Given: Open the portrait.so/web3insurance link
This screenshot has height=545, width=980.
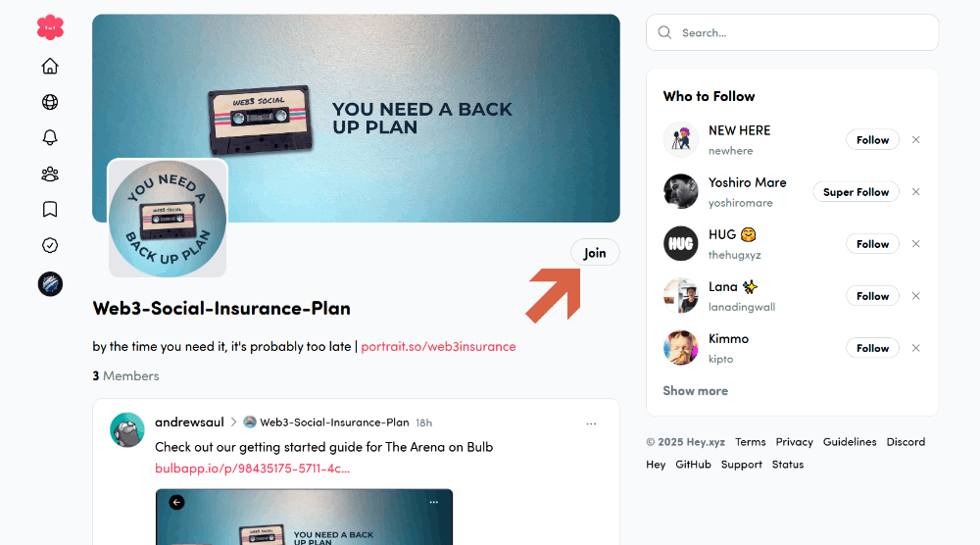Looking at the screenshot, I should click(438, 346).
